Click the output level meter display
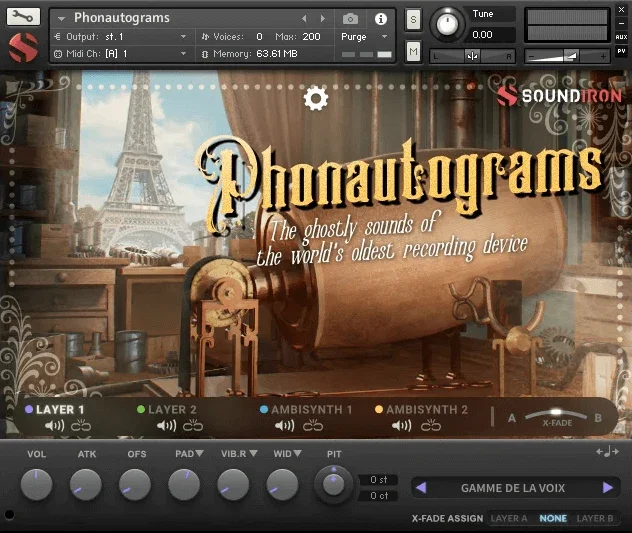The width and height of the screenshot is (632, 533). click(x=567, y=25)
